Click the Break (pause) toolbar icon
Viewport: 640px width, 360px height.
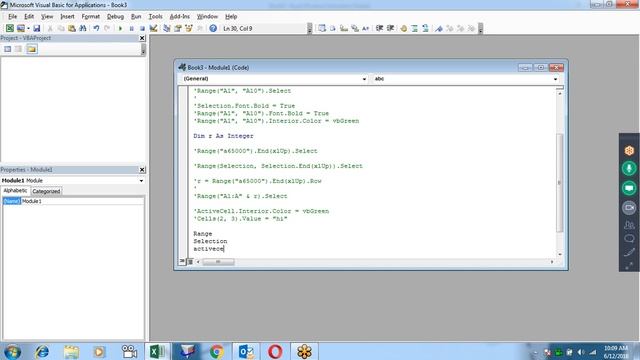coord(131,28)
